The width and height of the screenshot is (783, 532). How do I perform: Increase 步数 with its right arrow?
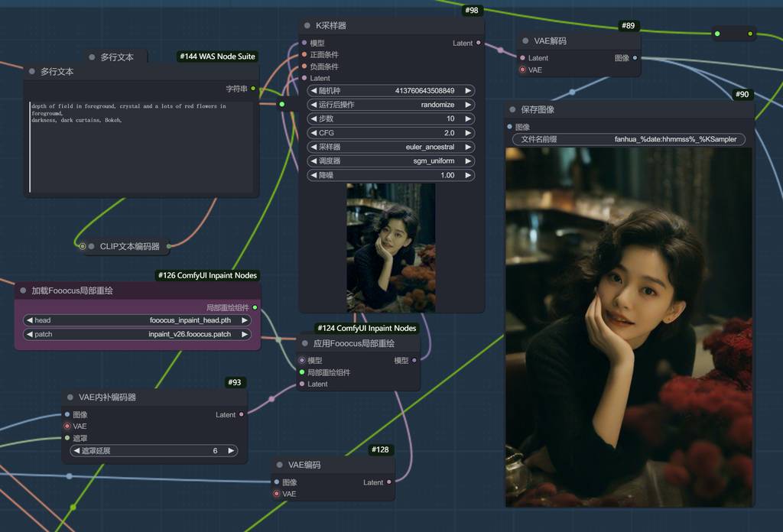tap(468, 118)
